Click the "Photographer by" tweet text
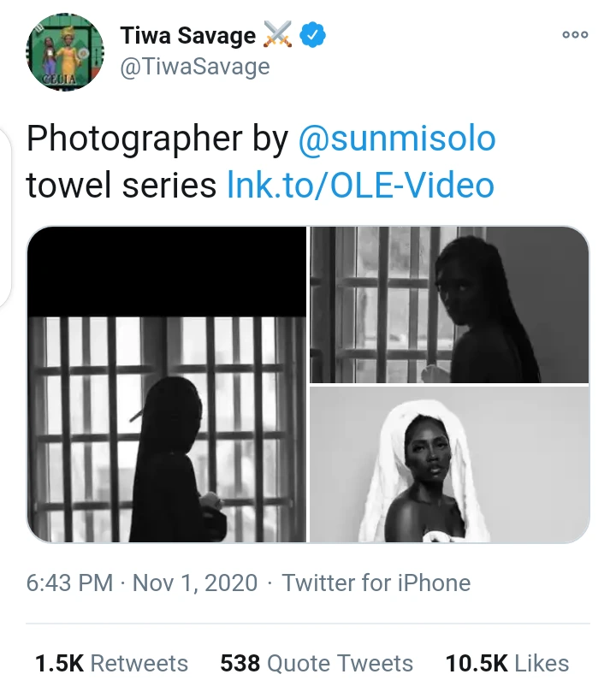This screenshot has height=692, width=616. coord(157,139)
